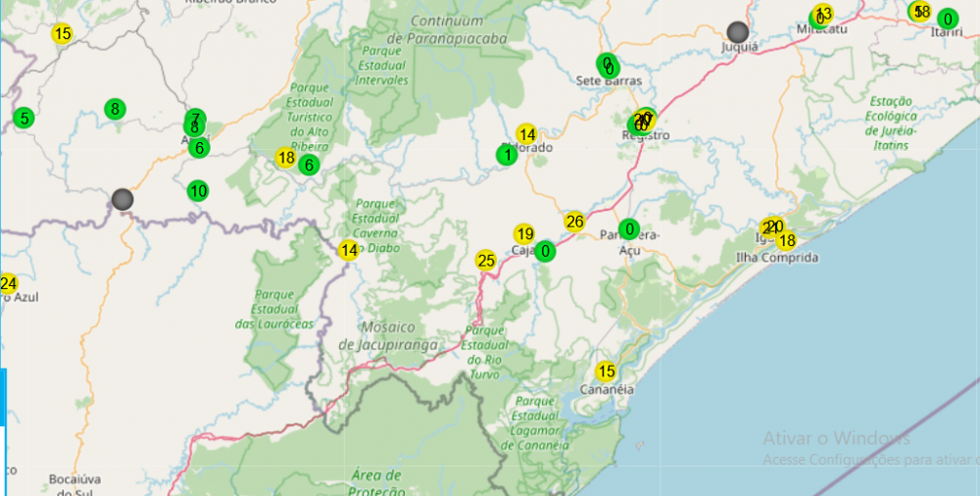
Task: Select the gray marker left of green 10
Action: point(122,199)
